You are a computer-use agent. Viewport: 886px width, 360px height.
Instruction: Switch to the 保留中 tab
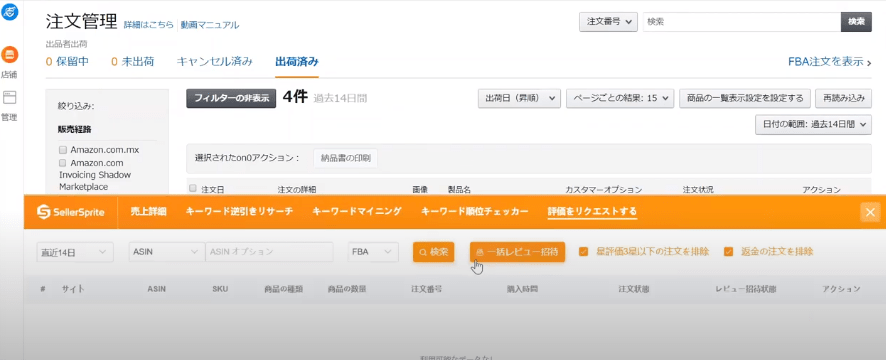click(x=67, y=62)
